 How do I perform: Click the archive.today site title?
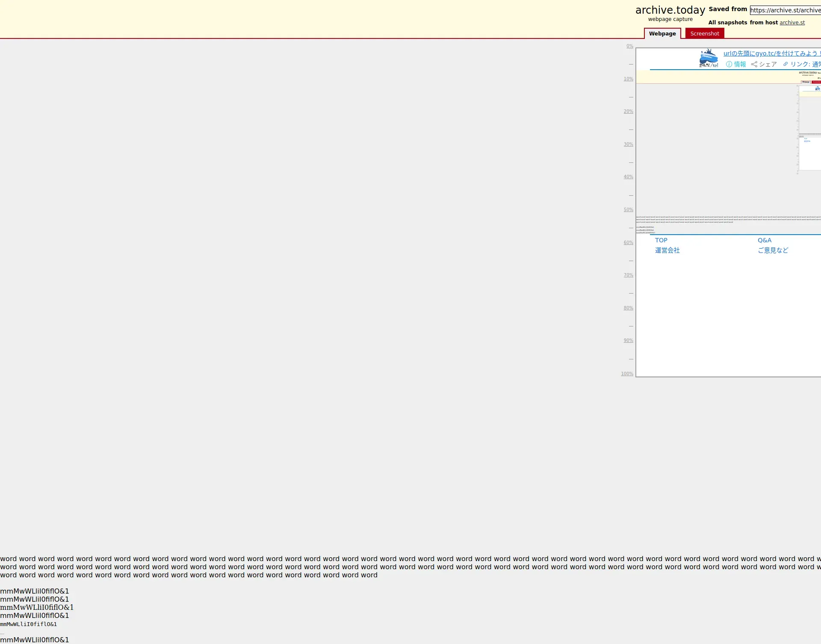click(670, 10)
